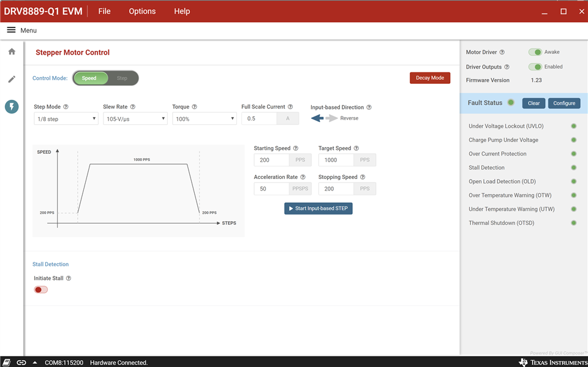Image resolution: width=588 pixels, height=367 pixels.
Task: Toggle the Initiate Stall switch
Action: point(41,290)
